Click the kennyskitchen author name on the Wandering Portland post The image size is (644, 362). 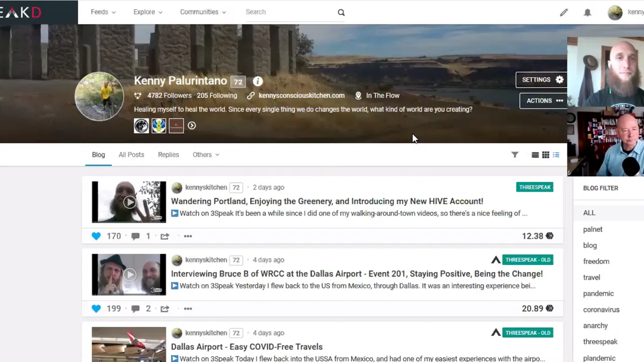pyautogui.click(x=206, y=188)
